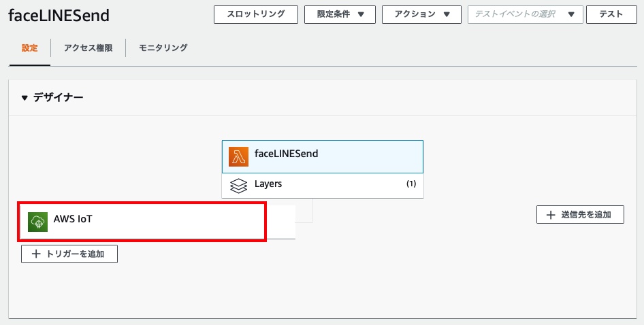Image resolution: width=644 pixels, height=325 pixels.
Task: Click the 送信先を追加 button label
Action: pyautogui.click(x=588, y=216)
